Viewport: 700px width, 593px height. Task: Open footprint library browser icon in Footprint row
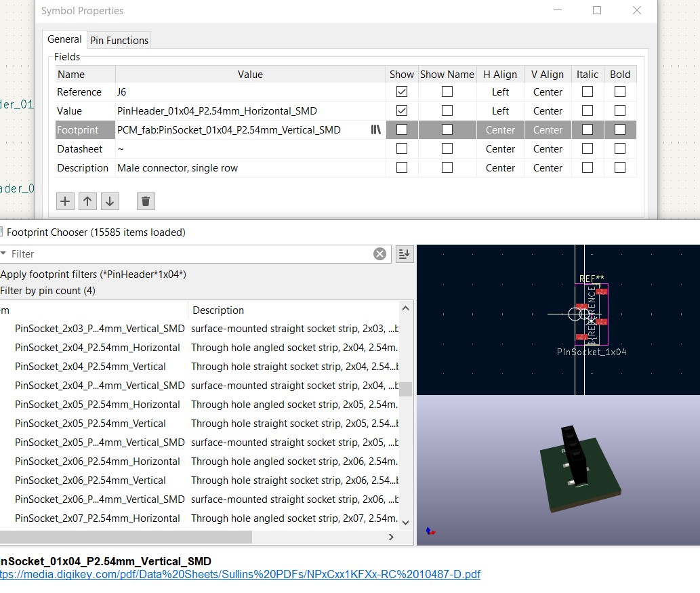click(376, 129)
